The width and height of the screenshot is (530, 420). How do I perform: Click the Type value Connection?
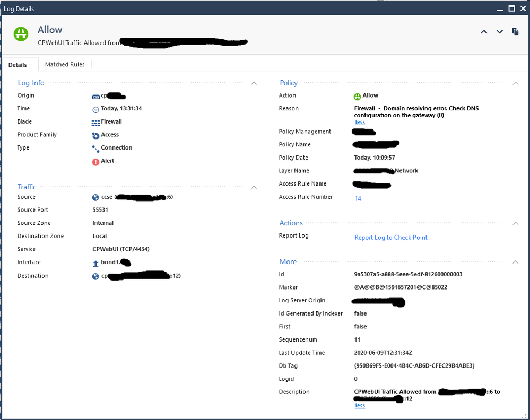pyautogui.click(x=117, y=147)
